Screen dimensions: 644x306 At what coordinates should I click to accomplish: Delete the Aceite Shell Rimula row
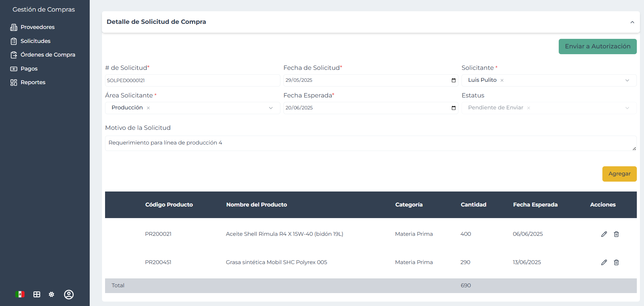tap(616, 234)
